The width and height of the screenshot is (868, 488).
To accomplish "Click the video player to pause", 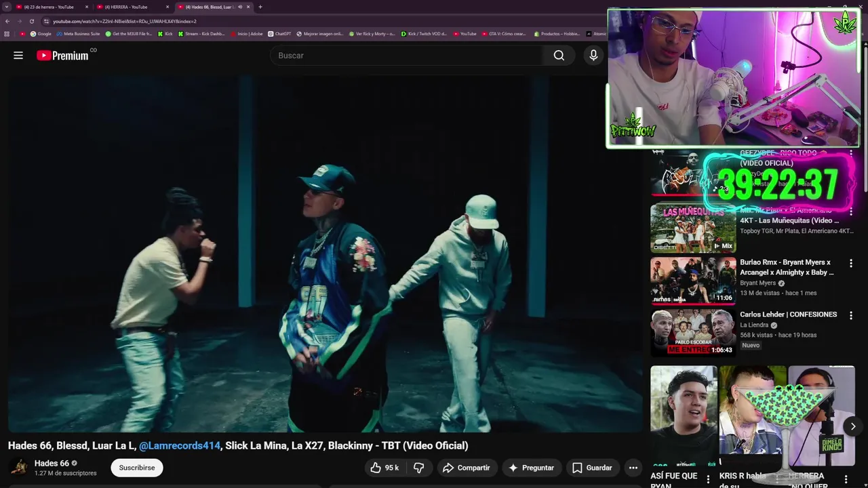I will point(324,253).
